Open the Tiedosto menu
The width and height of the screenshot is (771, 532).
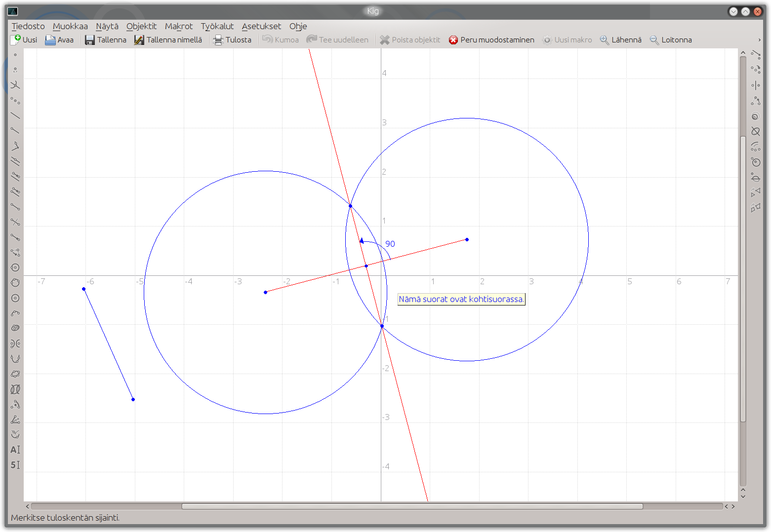(x=28, y=26)
